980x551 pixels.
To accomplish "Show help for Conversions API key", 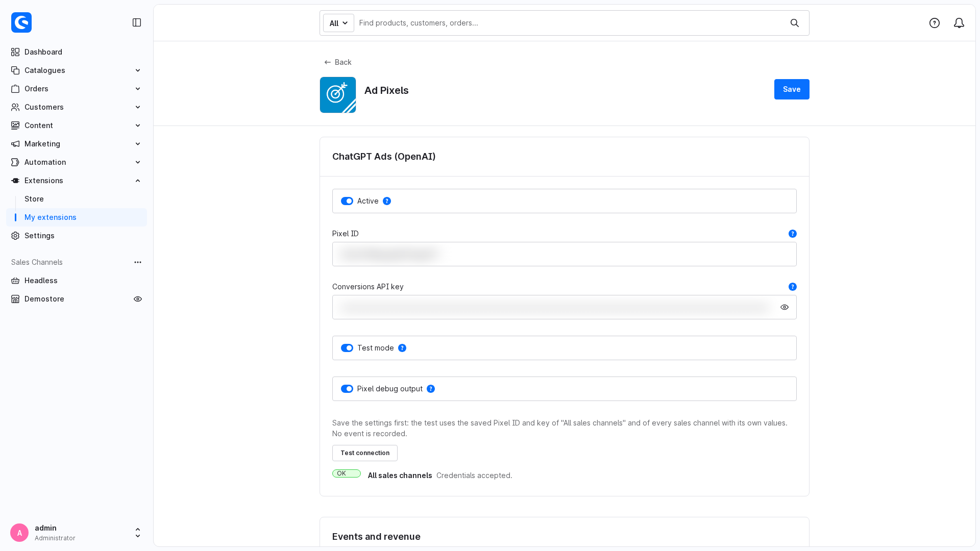I will (793, 287).
